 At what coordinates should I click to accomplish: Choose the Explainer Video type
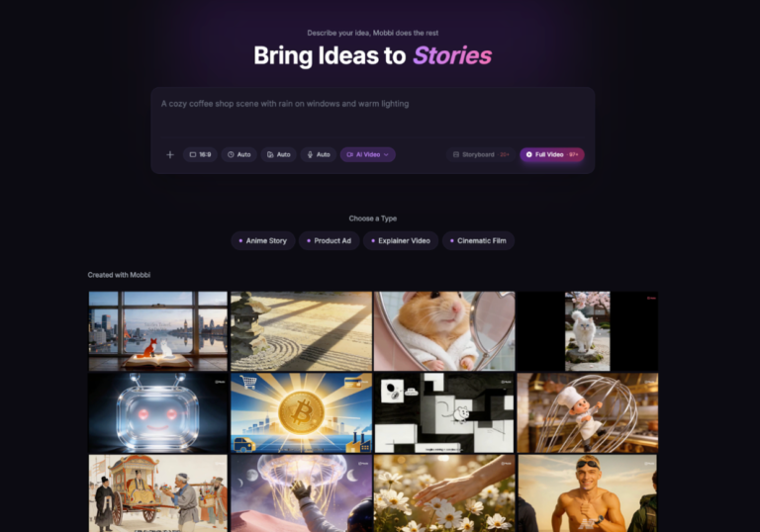point(401,241)
